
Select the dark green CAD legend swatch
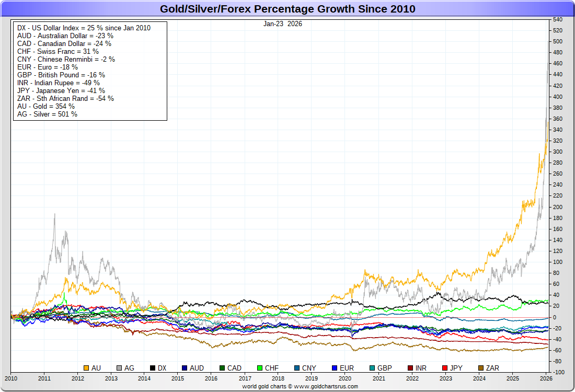(x=222, y=368)
